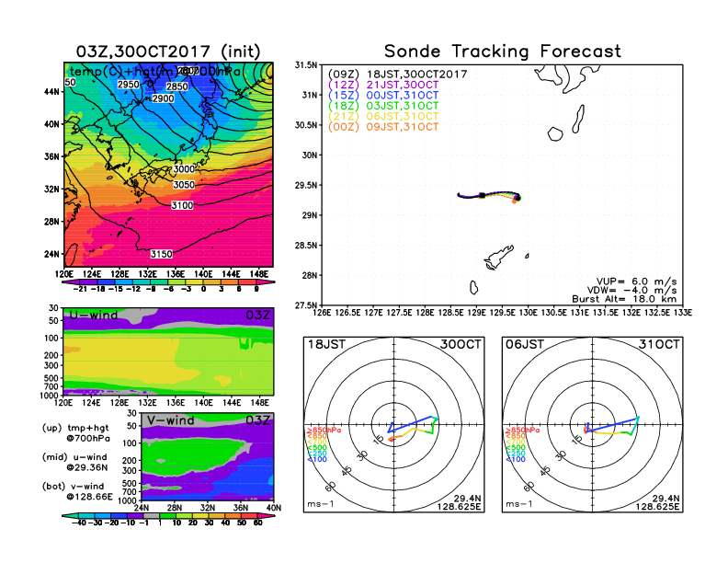The image size is (728, 563).
Task: Select the "(09Z) 18JST,30OCT2017" legend entry
Action: tap(397, 75)
